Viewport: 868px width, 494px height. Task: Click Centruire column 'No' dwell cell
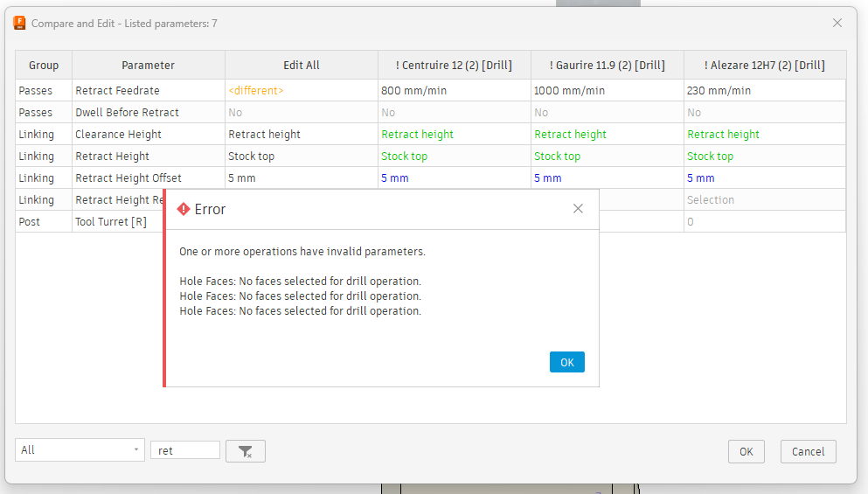[x=455, y=113]
